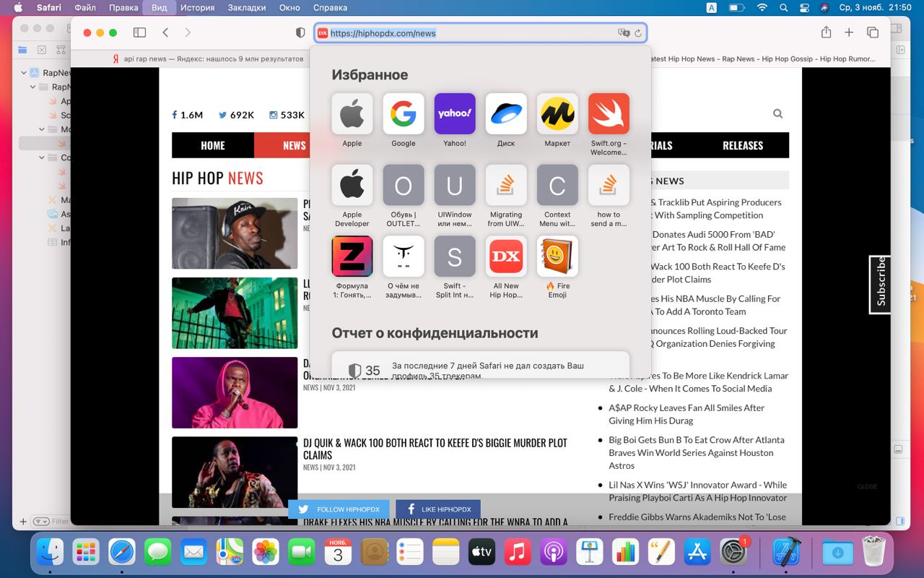Reload the page in address bar

coord(638,33)
